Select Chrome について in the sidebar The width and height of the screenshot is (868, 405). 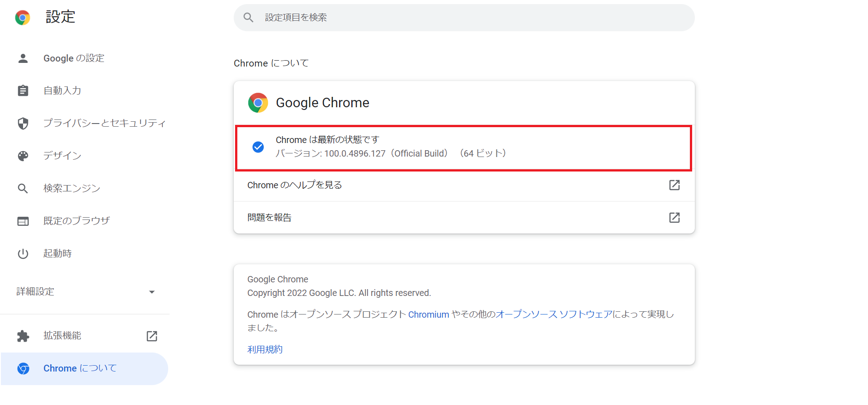coord(85,368)
